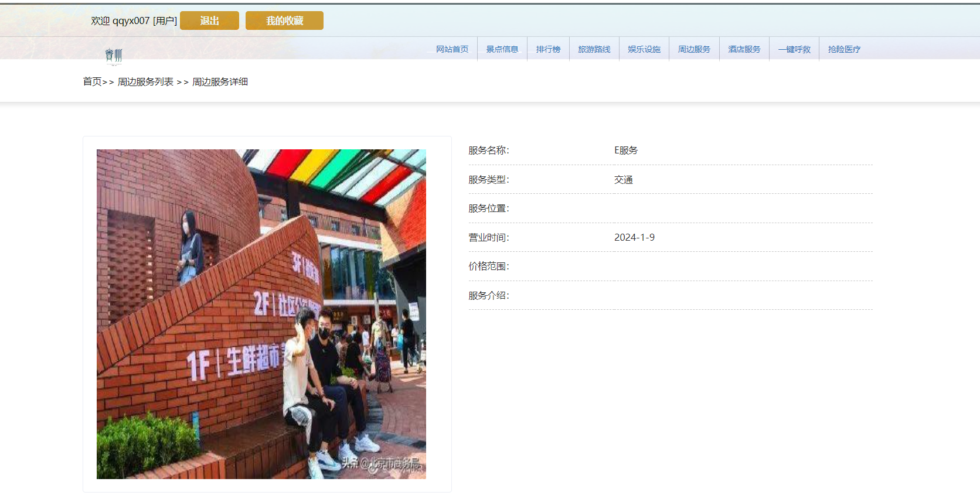Follow 周边服务列表 breadcrumb link
Viewport: 980px width, 499px height.
coord(145,81)
